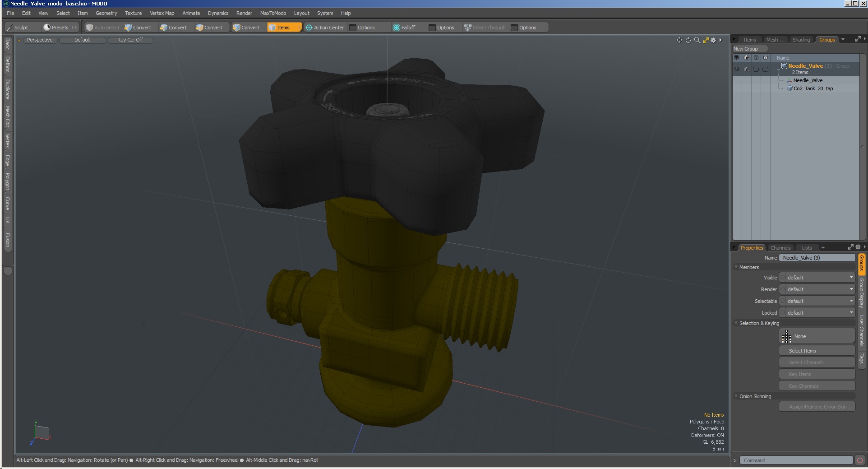Image resolution: width=868 pixels, height=469 pixels.
Task: Click the Co2_Tank_20_tap mesh icon
Action: 790,88
